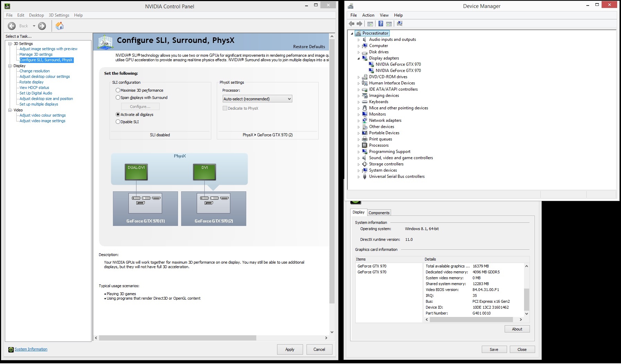Collapse the Display node in task tree
This screenshot has width=621, height=364.
[x=10, y=66]
